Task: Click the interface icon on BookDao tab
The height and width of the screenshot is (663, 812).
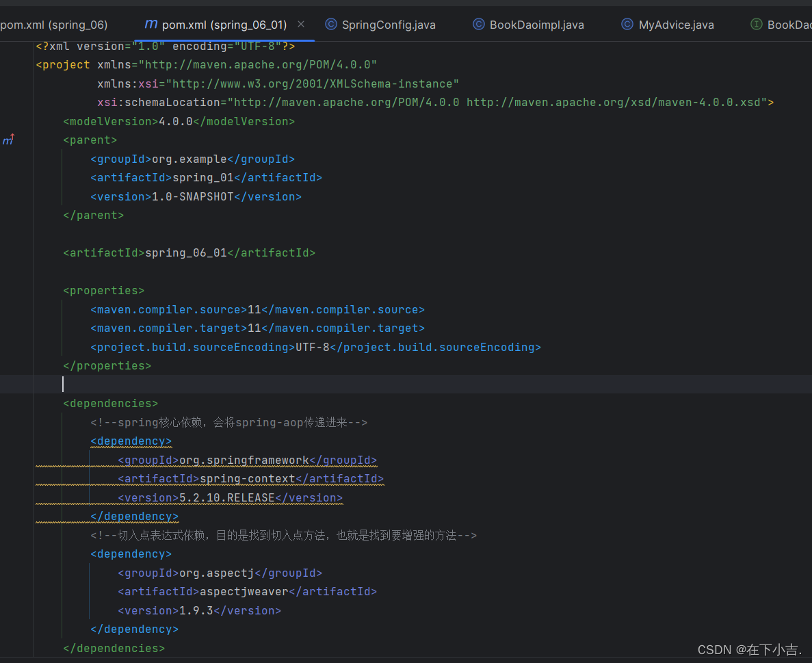Action: pyautogui.click(x=756, y=25)
